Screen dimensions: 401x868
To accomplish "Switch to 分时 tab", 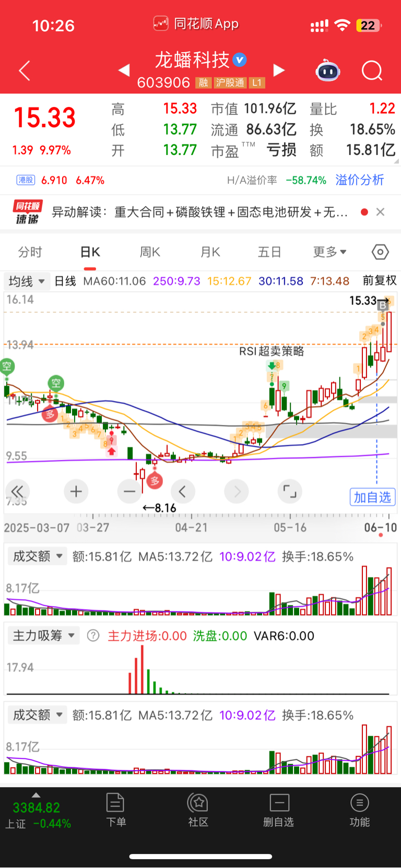I will point(30,252).
